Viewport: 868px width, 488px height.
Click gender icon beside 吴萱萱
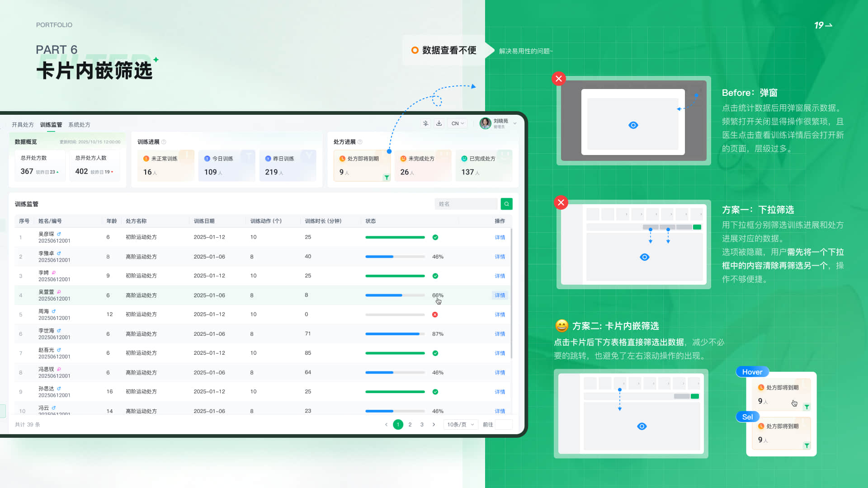click(x=59, y=292)
